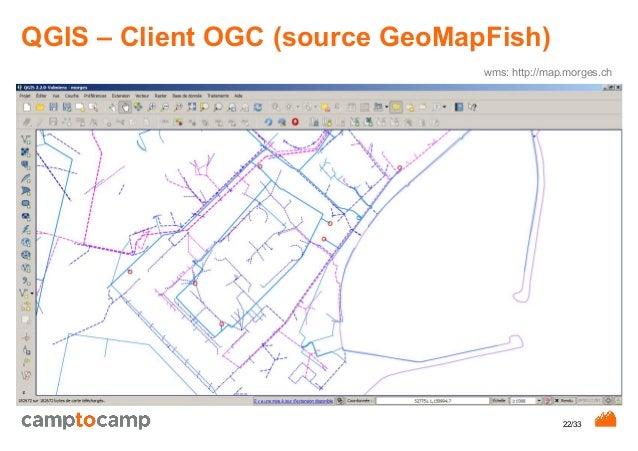Click the red circular plugin icon

click(x=295, y=122)
